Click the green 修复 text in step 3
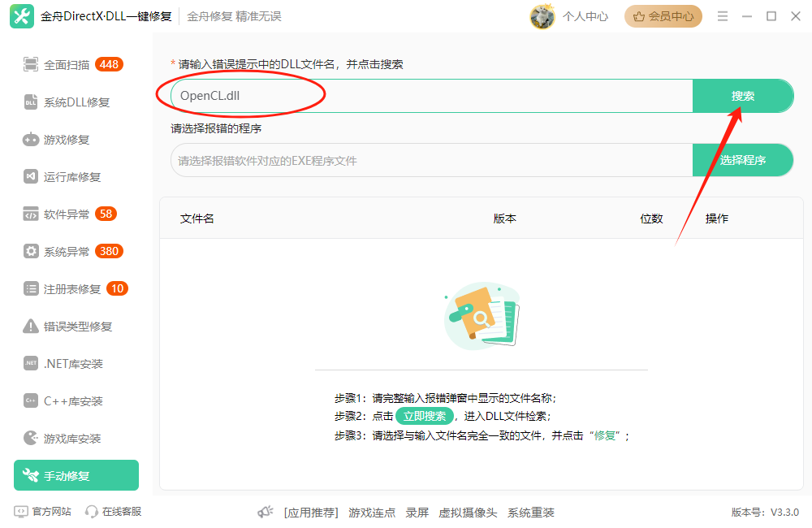This screenshot has width=812, height=528. coord(605,435)
